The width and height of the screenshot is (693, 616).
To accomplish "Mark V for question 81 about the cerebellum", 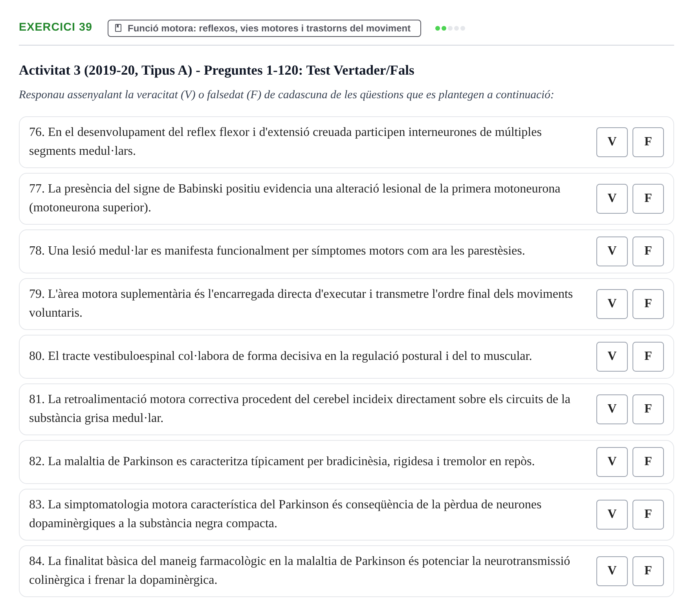I will [x=612, y=409].
